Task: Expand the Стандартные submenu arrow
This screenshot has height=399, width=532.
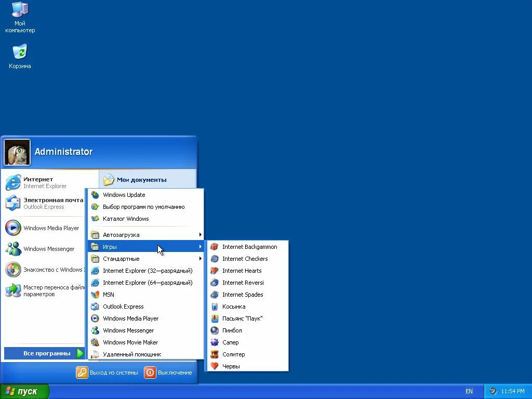Action: pos(200,259)
